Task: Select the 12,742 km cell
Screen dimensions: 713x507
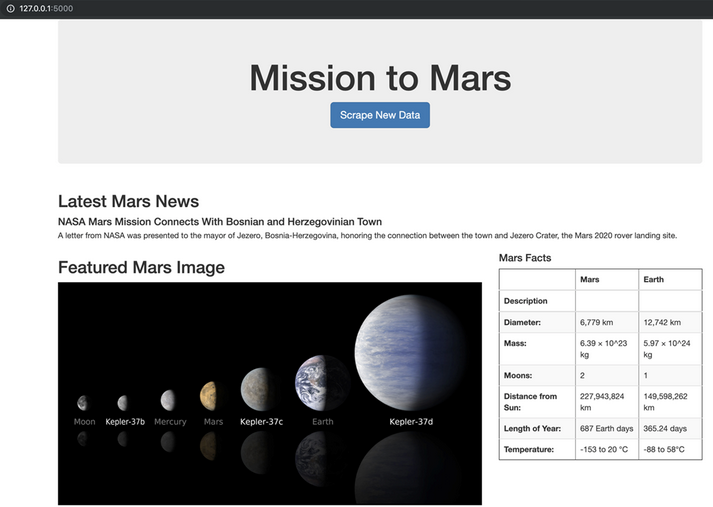Action: coord(670,322)
